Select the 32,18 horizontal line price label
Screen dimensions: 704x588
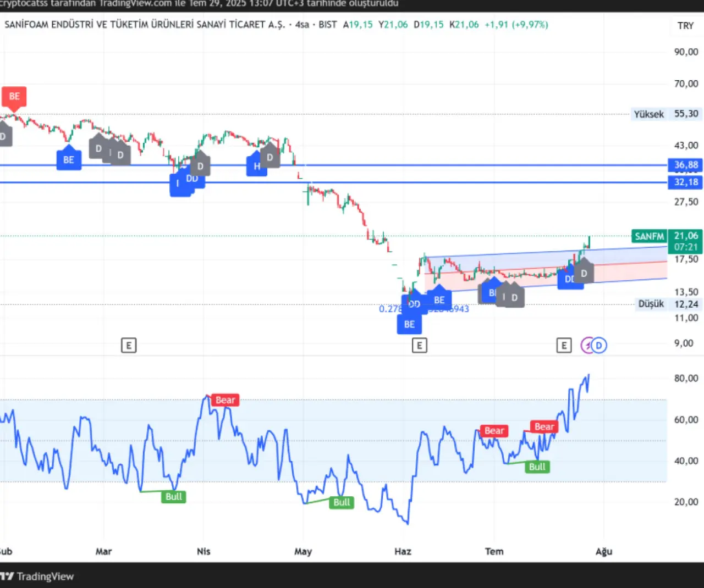[686, 182]
